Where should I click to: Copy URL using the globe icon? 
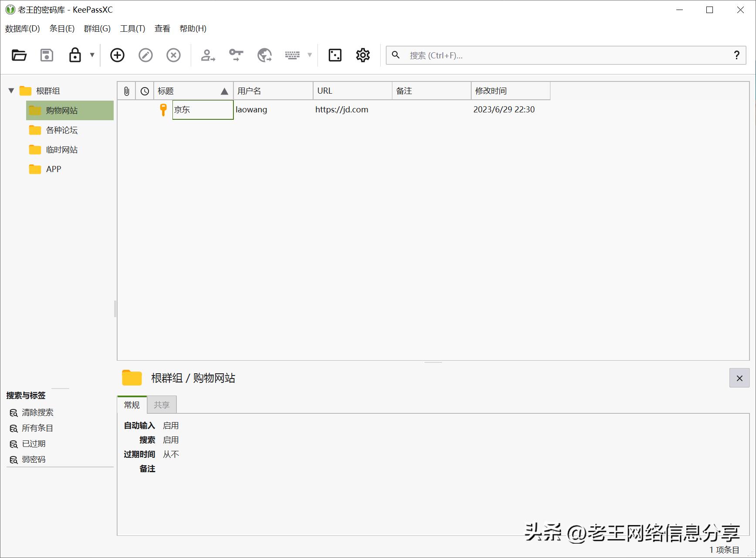pyautogui.click(x=264, y=55)
